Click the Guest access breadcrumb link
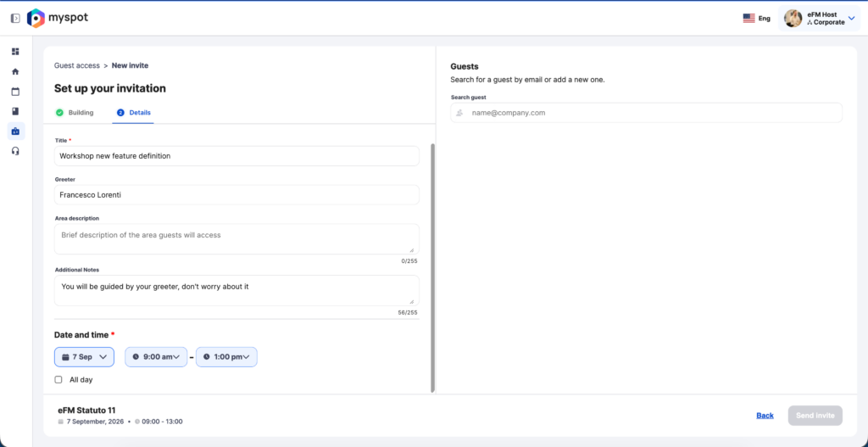 77,65
